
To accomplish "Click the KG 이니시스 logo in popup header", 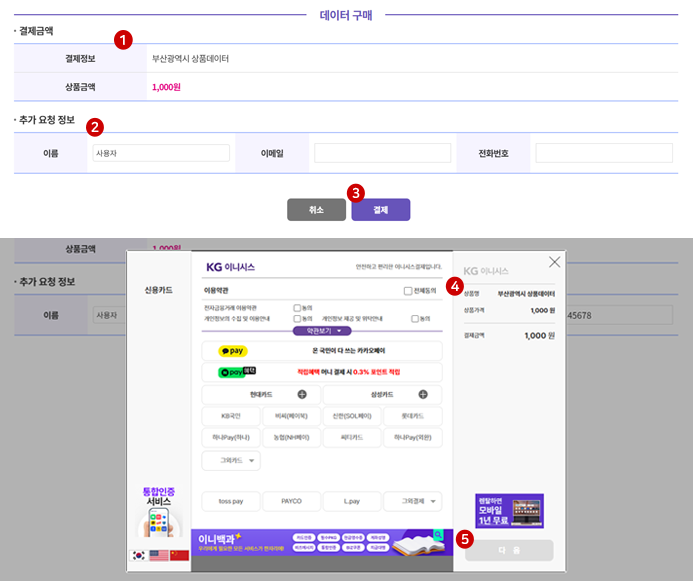I will (x=230, y=267).
